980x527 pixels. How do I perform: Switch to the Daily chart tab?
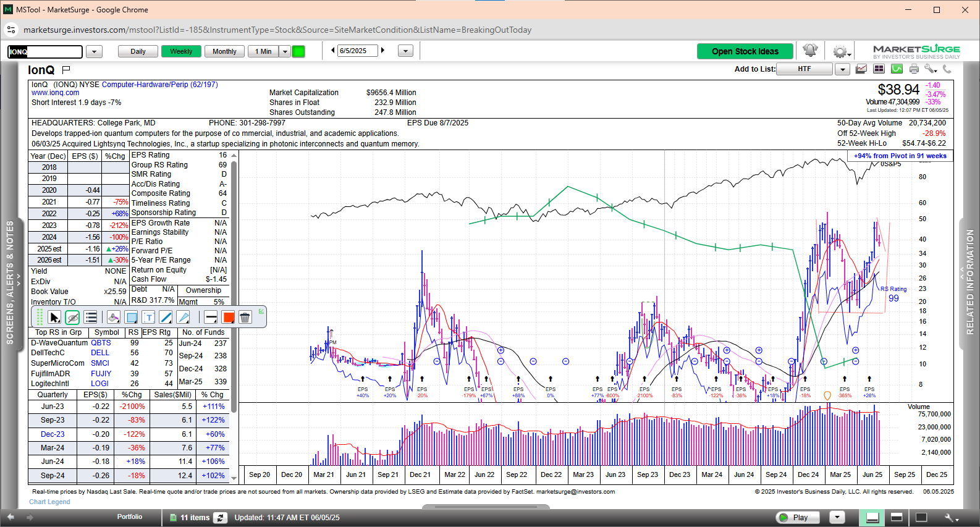(138, 51)
